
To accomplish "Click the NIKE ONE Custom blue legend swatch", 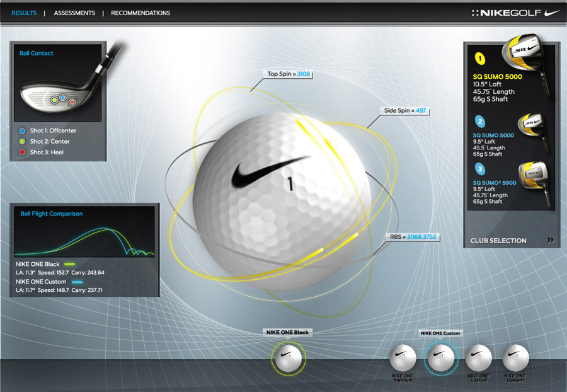I will pos(77,282).
